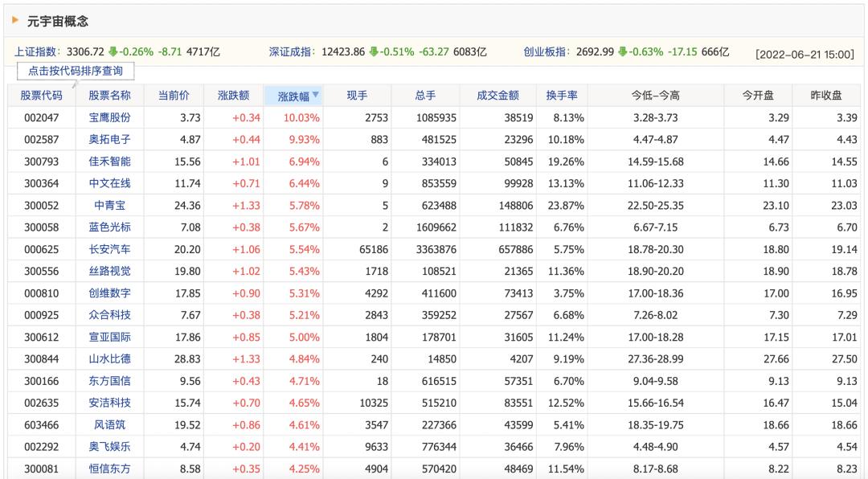Open stock 东方国信

click(x=109, y=381)
